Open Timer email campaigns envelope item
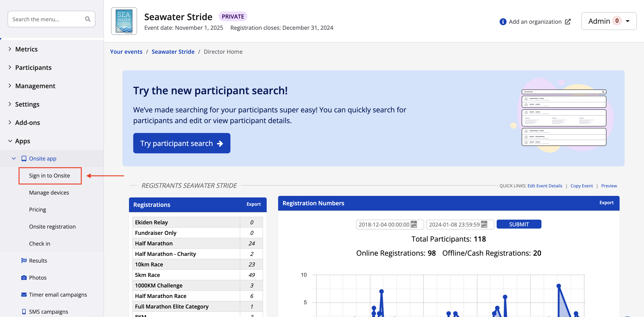644x317 pixels. tap(58, 294)
